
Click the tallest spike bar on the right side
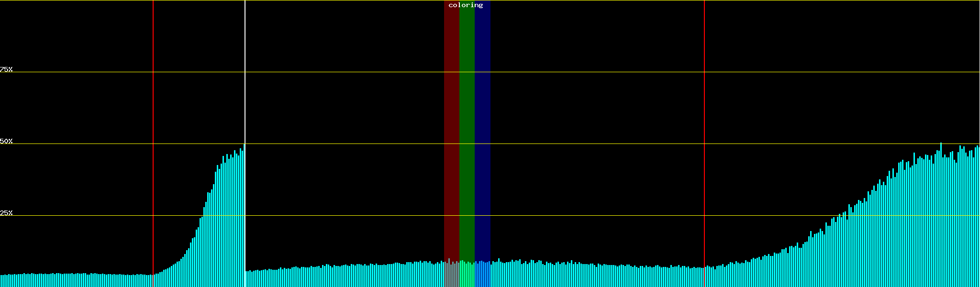coord(941,215)
